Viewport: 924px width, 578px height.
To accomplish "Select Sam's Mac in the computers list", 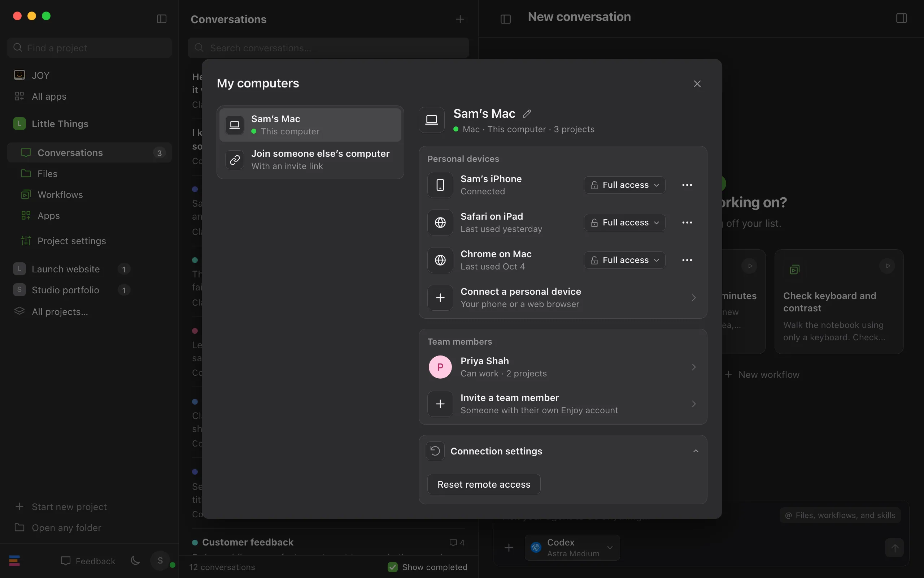I will (x=310, y=125).
